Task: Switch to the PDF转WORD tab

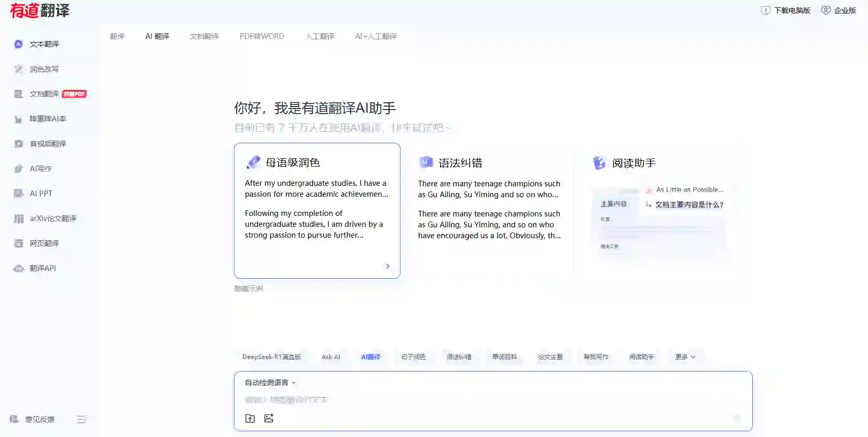Action: coord(262,36)
